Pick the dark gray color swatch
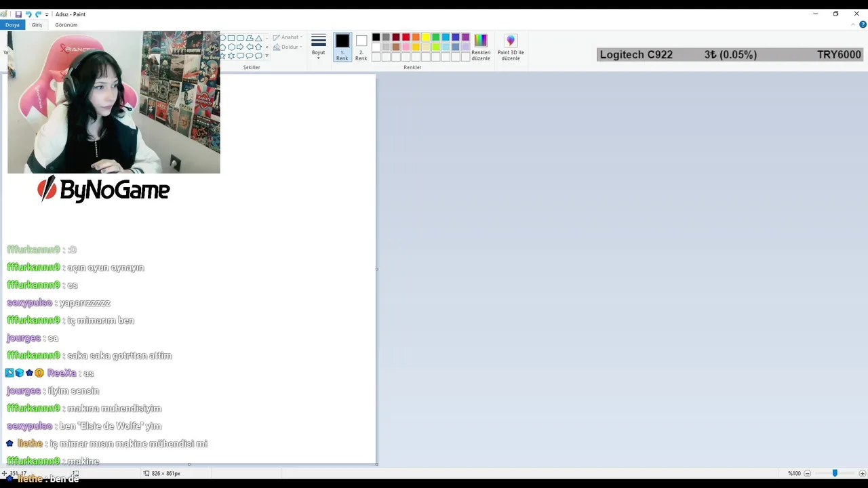Screen dimensions: 868x488 click(x=386, y=37)
